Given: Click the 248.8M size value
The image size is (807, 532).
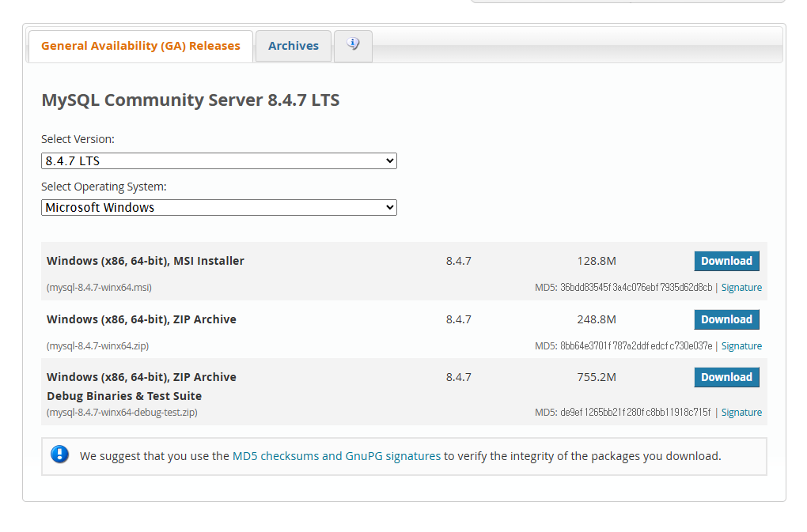Looking at the screenshot, I should [597, 319].
